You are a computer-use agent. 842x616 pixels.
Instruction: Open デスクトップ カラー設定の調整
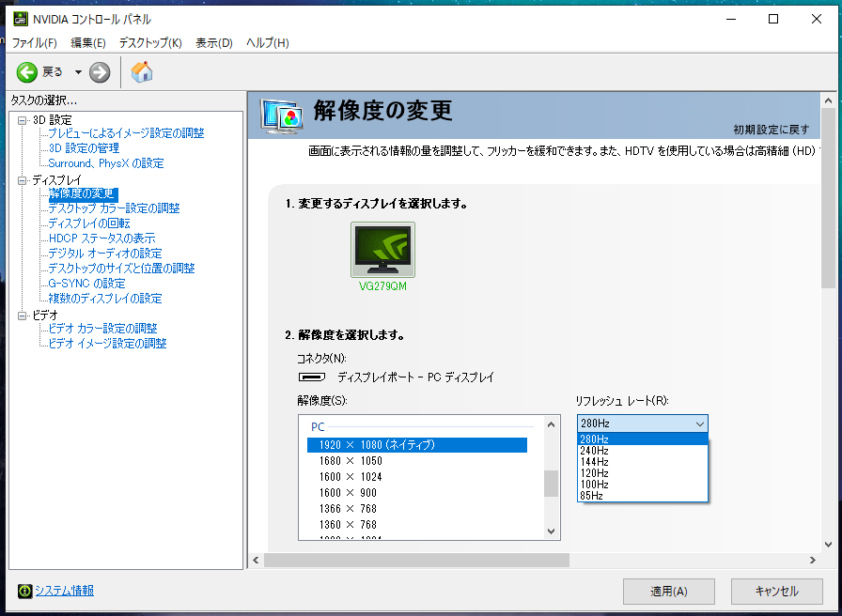coord(114,208)
